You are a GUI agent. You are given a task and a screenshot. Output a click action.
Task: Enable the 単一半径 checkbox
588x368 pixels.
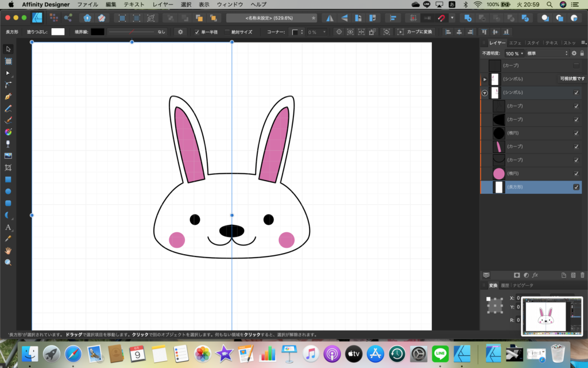(198, 32)
